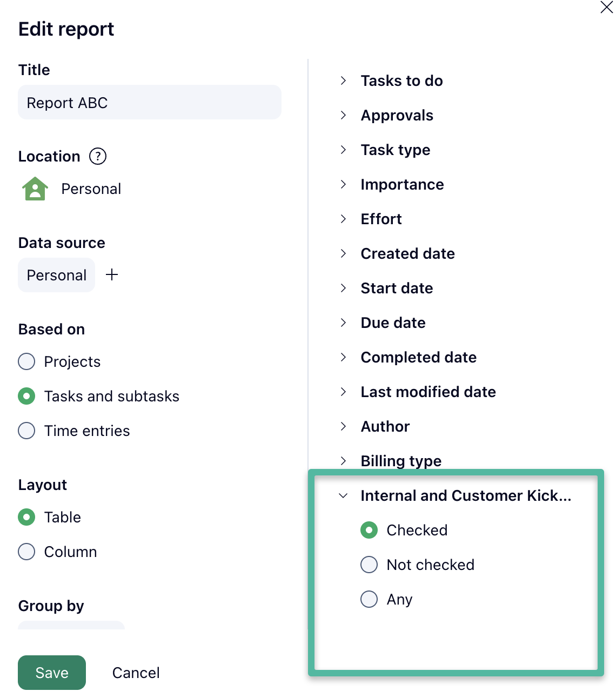Expand the Approvals filter section
Screen dimensions: 616x698
tap(343, 115)
